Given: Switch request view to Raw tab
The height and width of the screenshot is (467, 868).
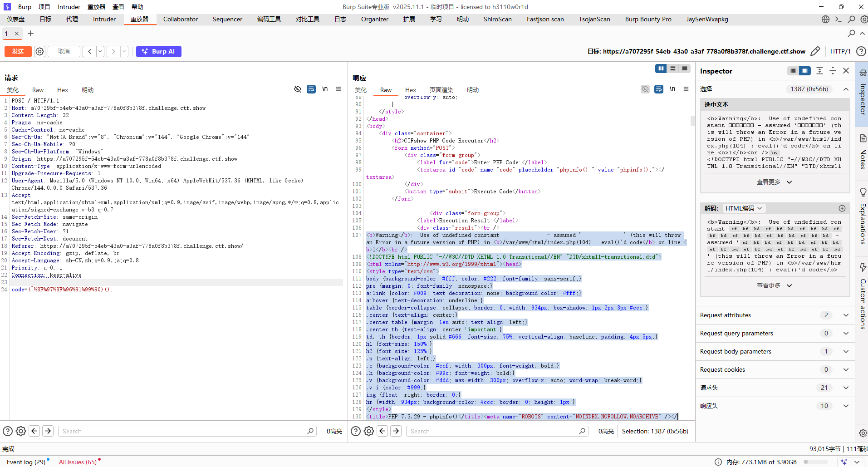Looking at the screenshot, I should click(38, 90).
